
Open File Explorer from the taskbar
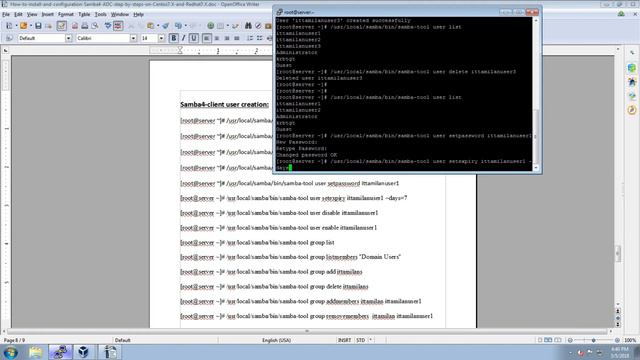tap(36, 352)
